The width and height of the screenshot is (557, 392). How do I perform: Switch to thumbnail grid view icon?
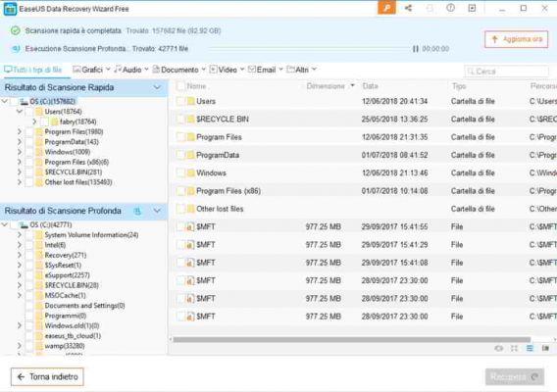(x=514, y=348)
